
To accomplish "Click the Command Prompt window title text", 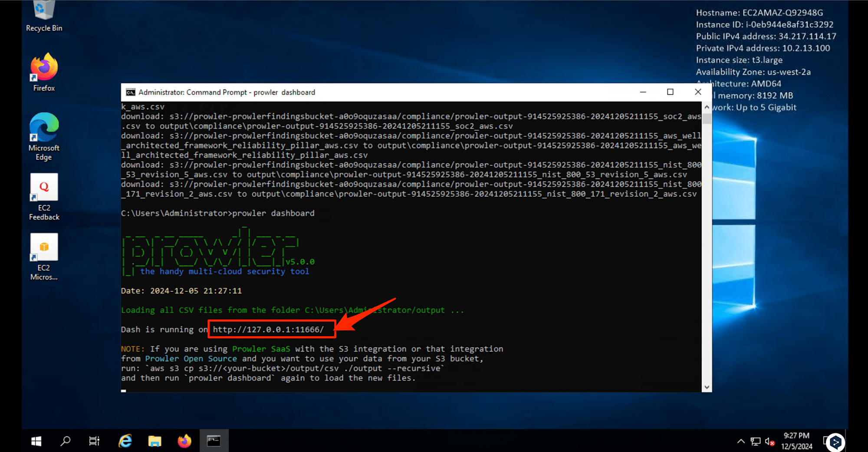I will tap(227, 92).
